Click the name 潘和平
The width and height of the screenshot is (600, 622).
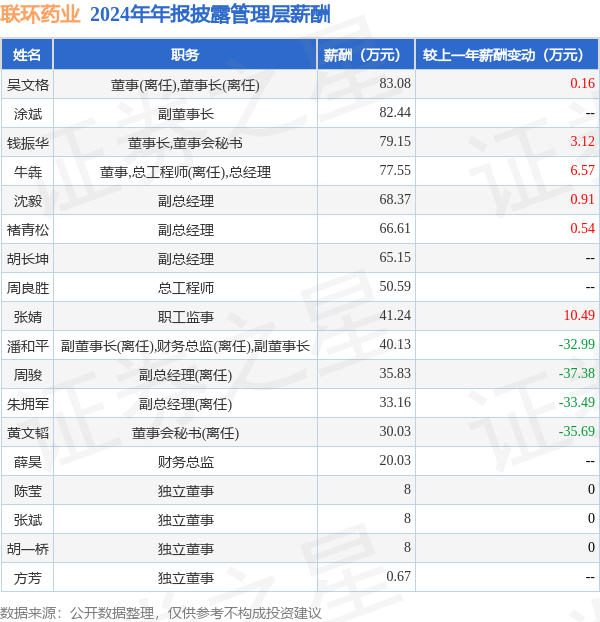(27, 346)
